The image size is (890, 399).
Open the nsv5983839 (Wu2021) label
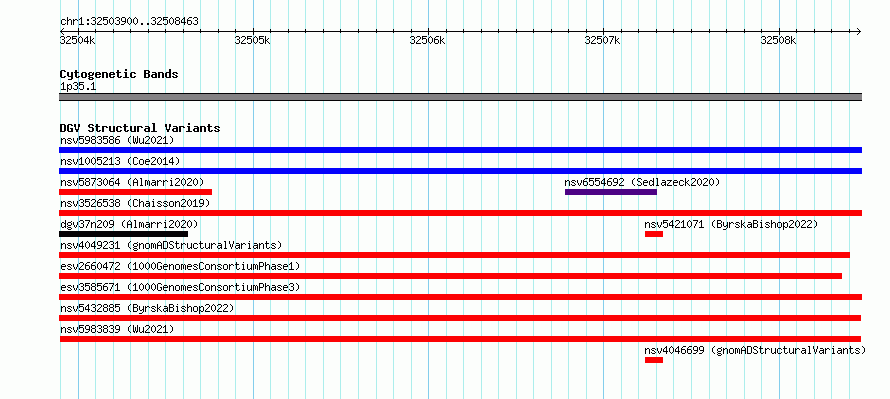[x=117, y=329]
